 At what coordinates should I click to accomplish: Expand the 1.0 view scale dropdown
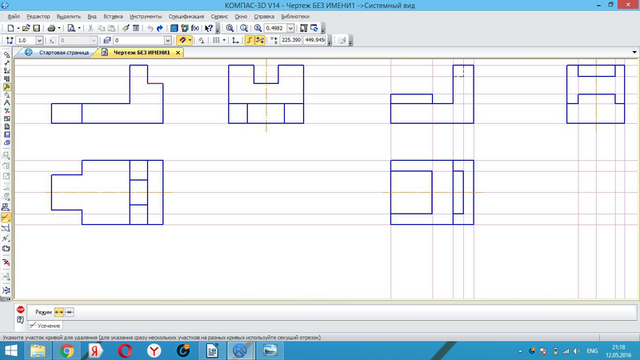(x=39, y=40)
